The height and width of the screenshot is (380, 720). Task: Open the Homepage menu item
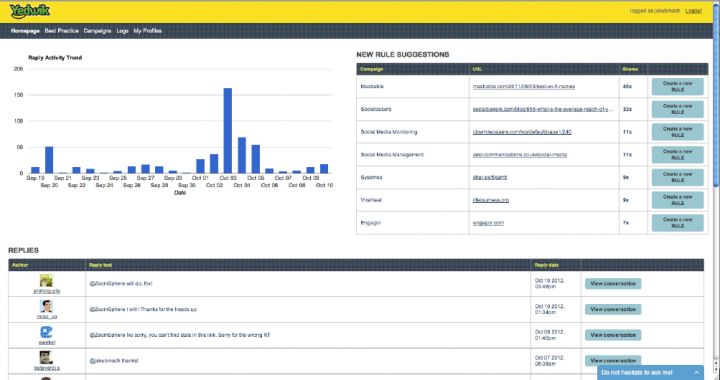(x=25, y=31)
